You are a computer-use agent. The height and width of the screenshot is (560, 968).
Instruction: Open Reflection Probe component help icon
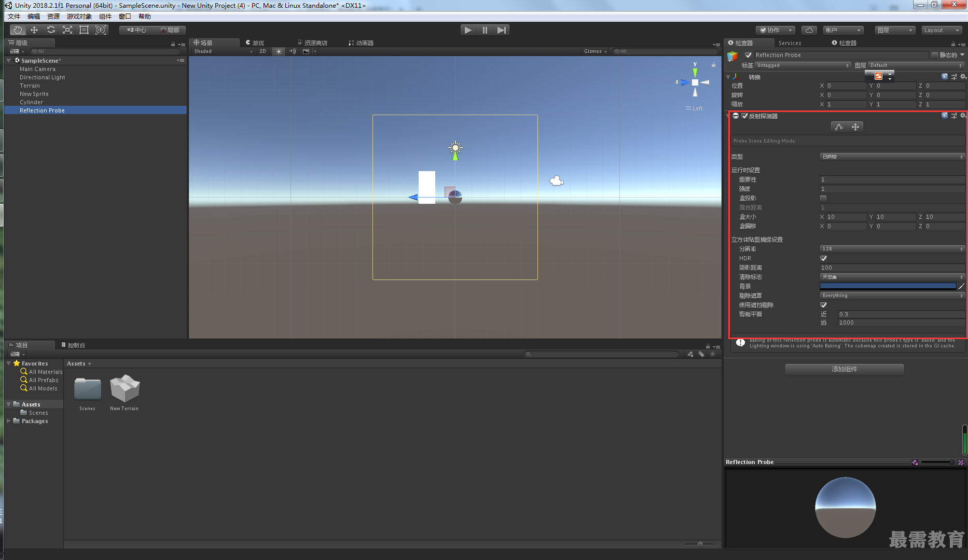click(945, 116)
